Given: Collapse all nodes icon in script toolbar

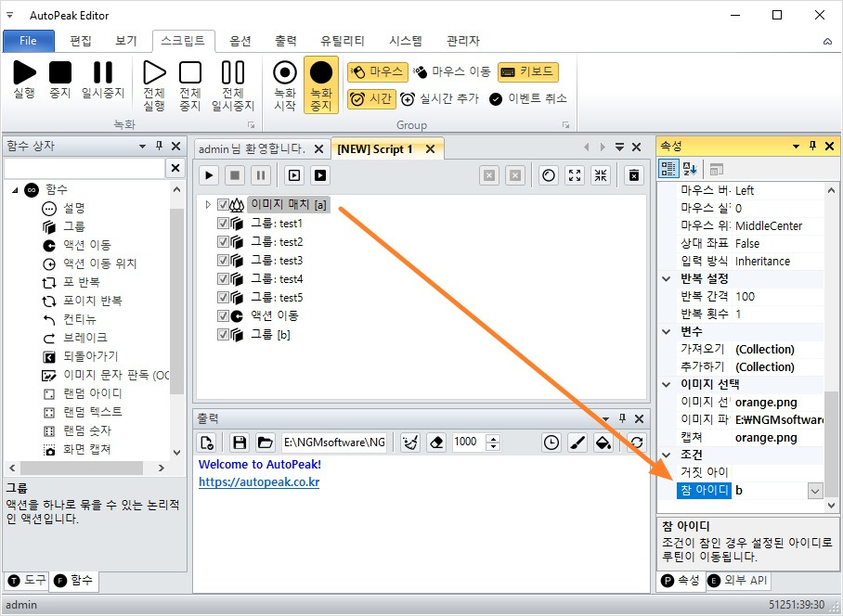Looking at the screenshot, I should pos(601,175).
